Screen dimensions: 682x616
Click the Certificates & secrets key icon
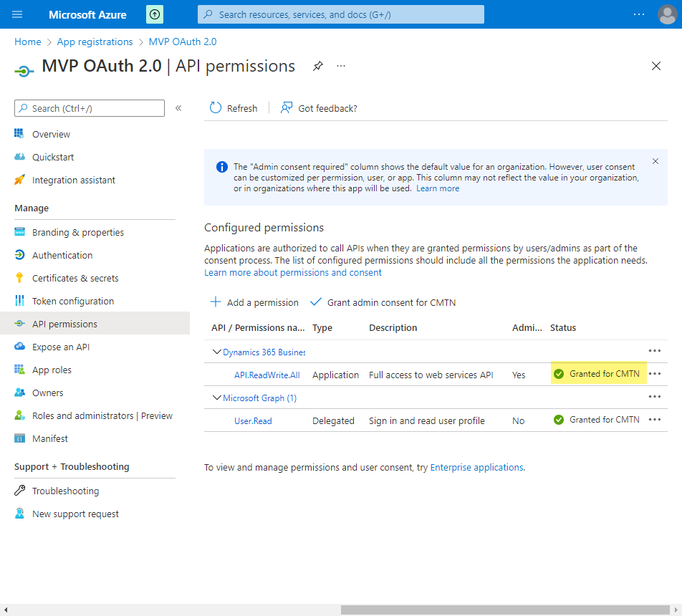19,277
